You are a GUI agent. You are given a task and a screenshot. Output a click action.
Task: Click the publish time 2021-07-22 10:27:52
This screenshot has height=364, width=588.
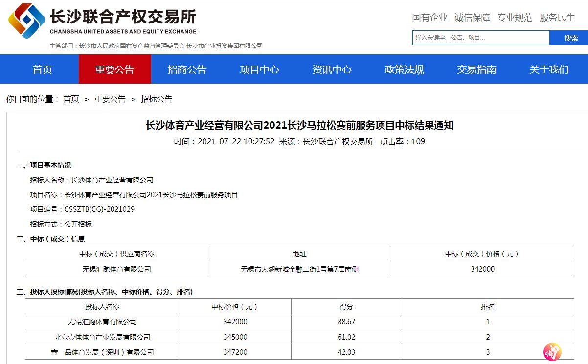(x=236, y=142)
